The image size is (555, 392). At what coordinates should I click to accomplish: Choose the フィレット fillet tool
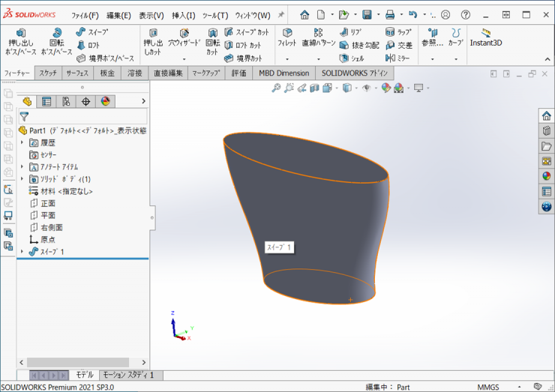tap(287, 37)
